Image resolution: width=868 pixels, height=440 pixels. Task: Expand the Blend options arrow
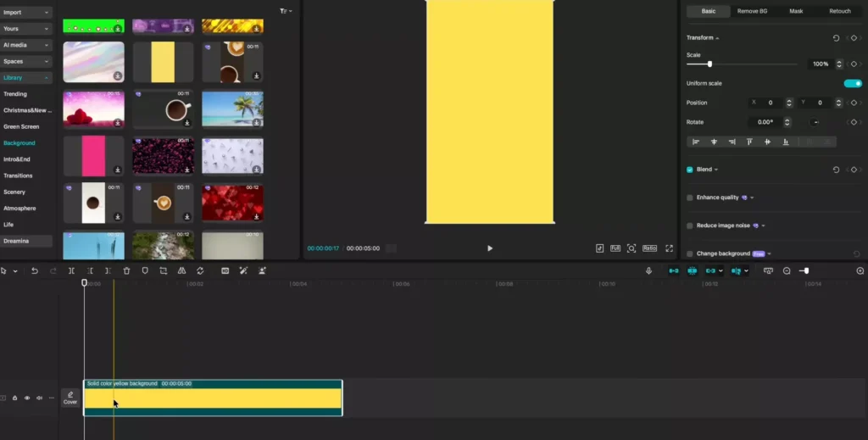[x=715, y=170]
